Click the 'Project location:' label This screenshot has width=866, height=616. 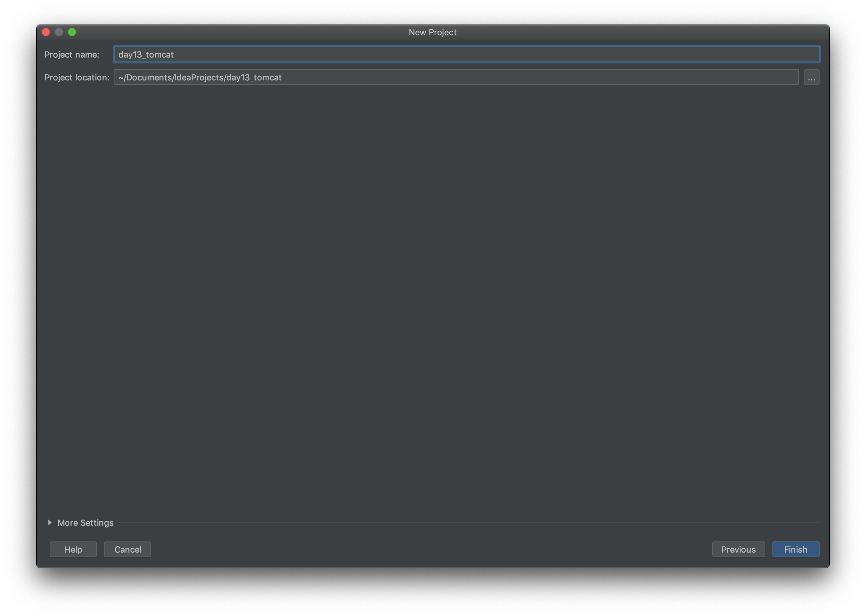coord(77,77)
